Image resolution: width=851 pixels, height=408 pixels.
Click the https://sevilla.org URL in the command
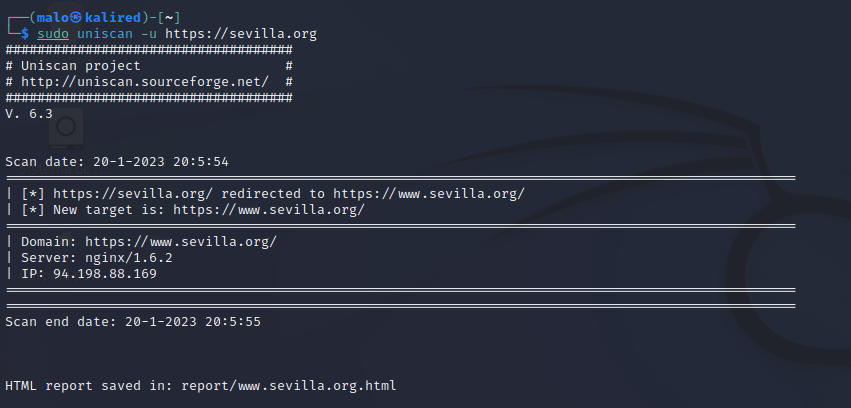click(x=241, y=33)
